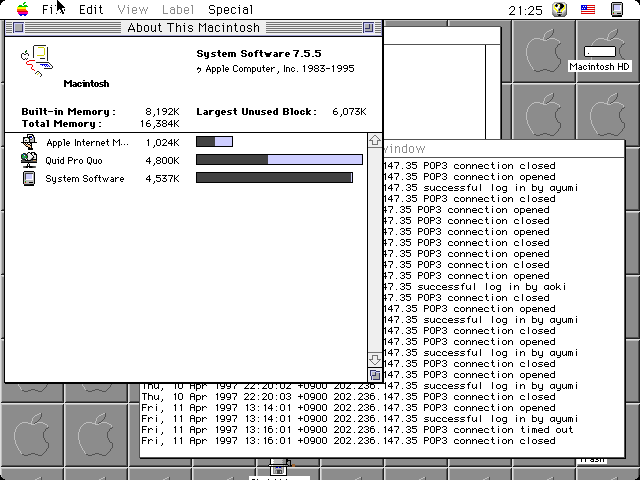The height and width of the screenshot is (480, 640).
Task: Click the Fri 11 Apr 13:14:01 'connection opened' line
Action: [348, 407]
